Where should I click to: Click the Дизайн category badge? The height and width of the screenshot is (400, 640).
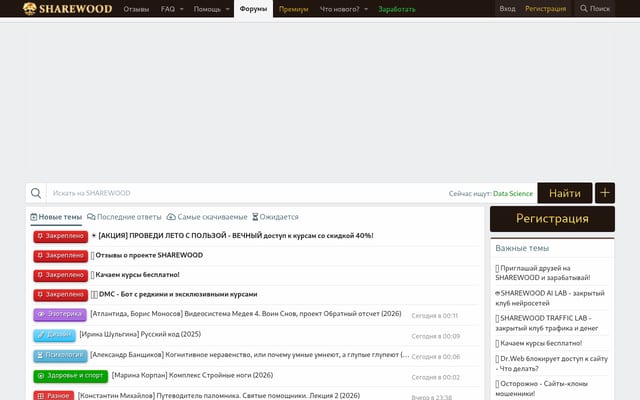(54, 335)
